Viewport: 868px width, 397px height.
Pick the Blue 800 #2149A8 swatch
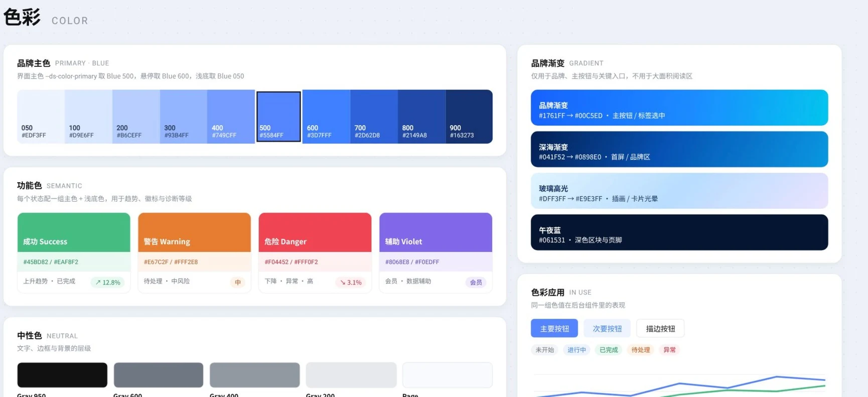pos(421,116)
